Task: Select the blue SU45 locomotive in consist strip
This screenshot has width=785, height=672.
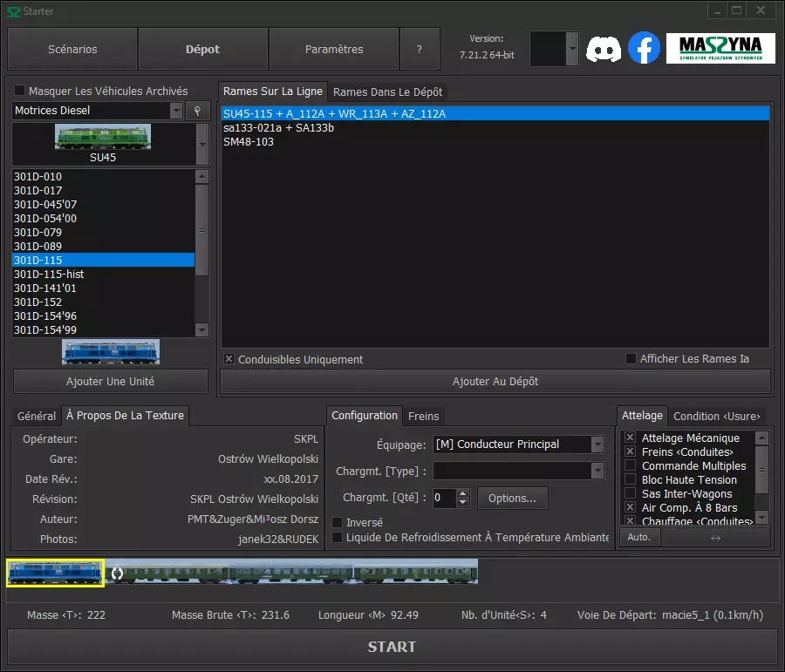Action: [x=56, y=573]
